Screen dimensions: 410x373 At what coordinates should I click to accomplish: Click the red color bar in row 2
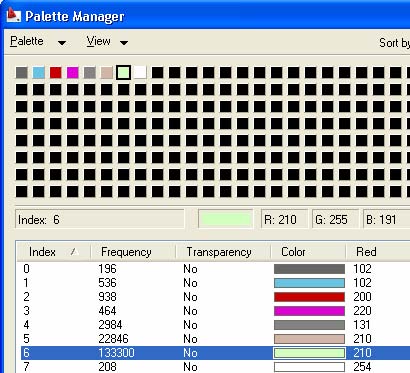(x=309, y=297)
